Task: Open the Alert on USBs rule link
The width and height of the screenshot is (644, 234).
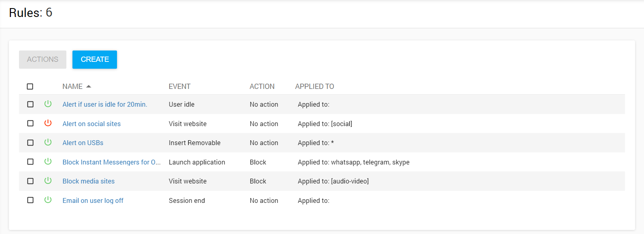Action: tap(83, 143)
